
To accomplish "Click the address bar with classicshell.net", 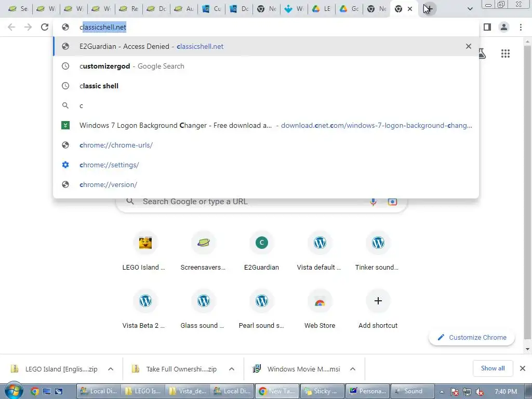I will [x=266, y=27].
